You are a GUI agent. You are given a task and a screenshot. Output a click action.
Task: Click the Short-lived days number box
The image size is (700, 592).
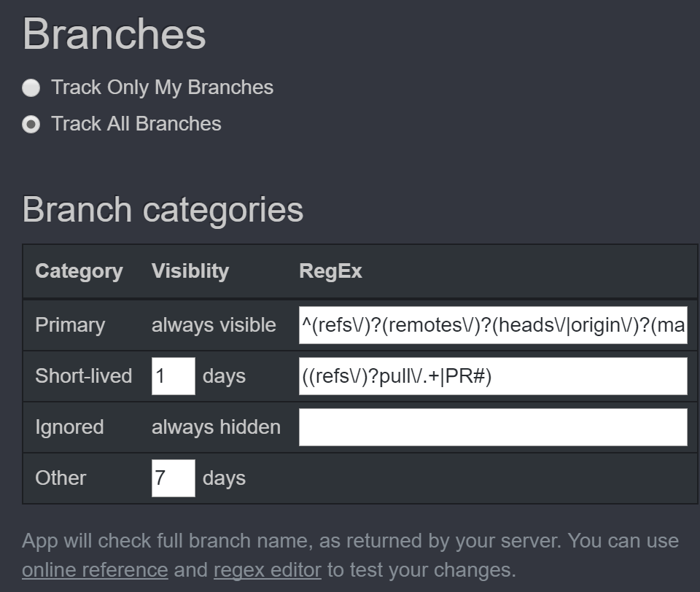(173, 376)
